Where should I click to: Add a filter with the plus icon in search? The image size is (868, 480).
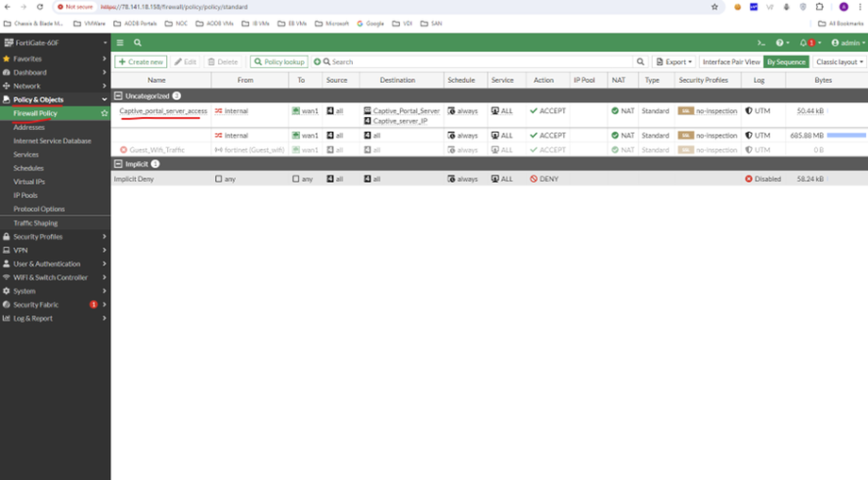pyautogui.click(x=317, y=62)
